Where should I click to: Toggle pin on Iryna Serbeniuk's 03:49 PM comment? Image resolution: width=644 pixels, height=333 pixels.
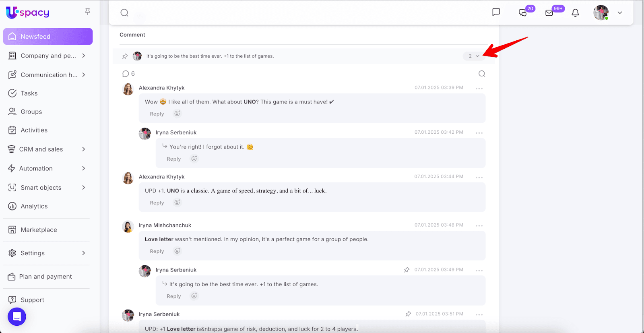pyautogui.click(x=407, y=270)
